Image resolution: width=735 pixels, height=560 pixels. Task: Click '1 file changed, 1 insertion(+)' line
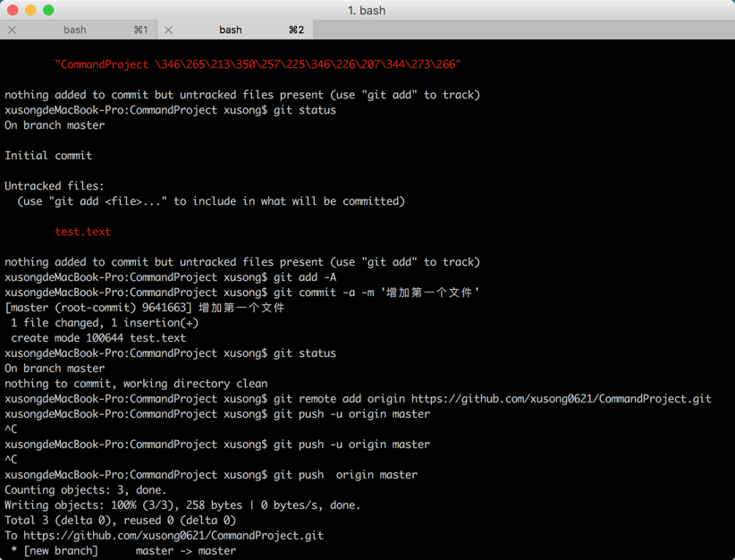coord(105,323)
